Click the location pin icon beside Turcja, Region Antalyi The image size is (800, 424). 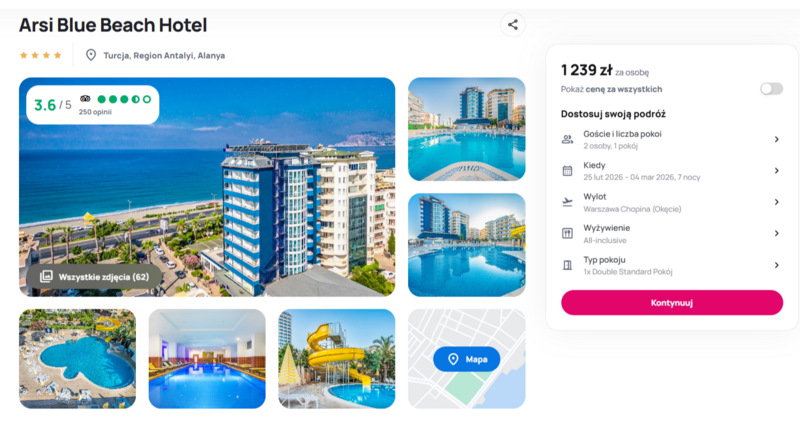tap(91, 55)
